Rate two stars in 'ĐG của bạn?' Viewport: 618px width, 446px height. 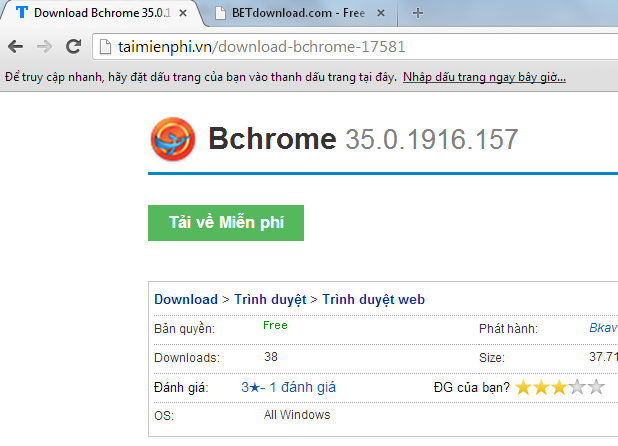click(x=541, y=387)
